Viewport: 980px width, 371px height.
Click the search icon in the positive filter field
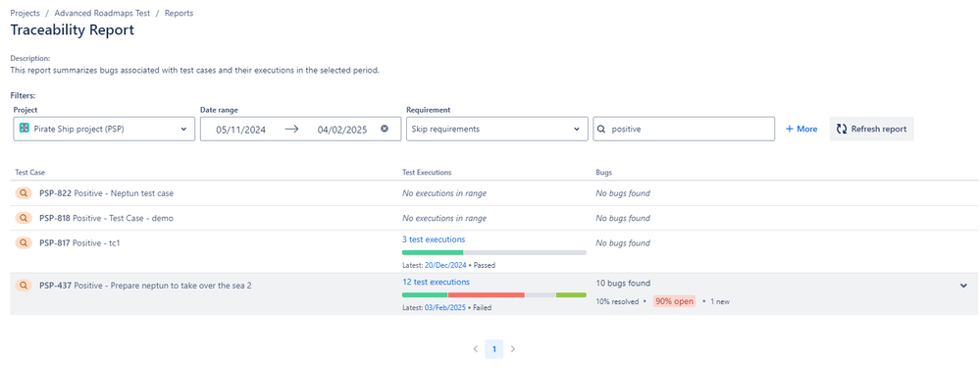[x=602, y=129]
